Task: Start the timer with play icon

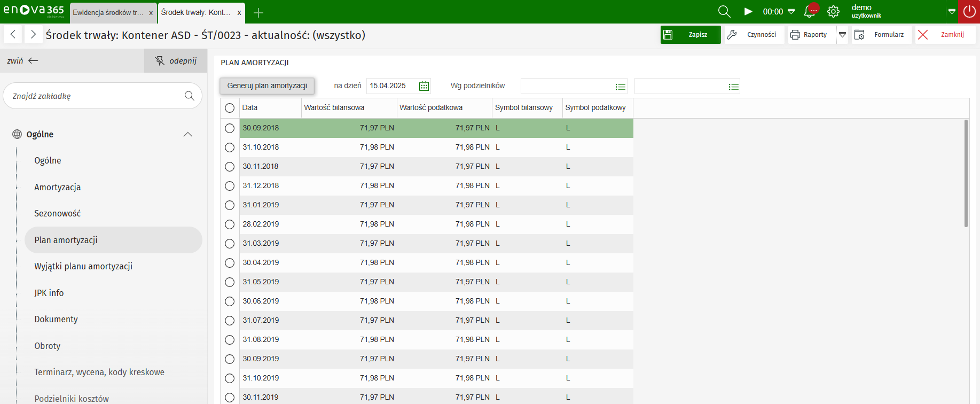Action: [x=748, y=11]
